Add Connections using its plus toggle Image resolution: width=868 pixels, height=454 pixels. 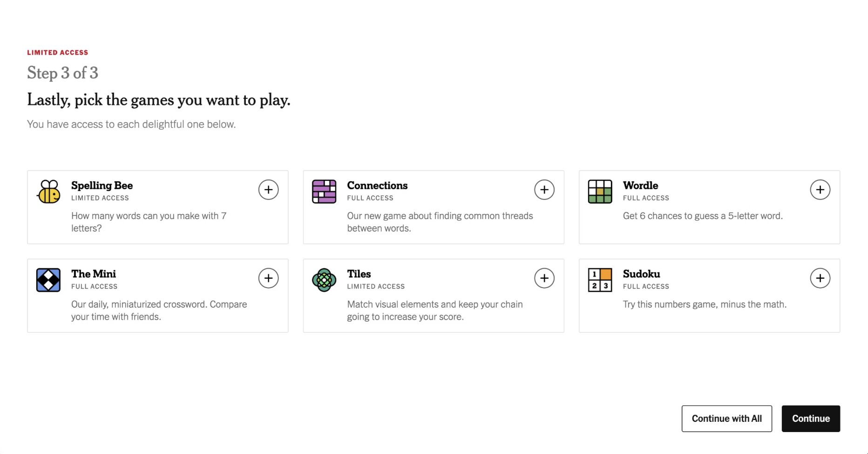click(x=544, y=190)
